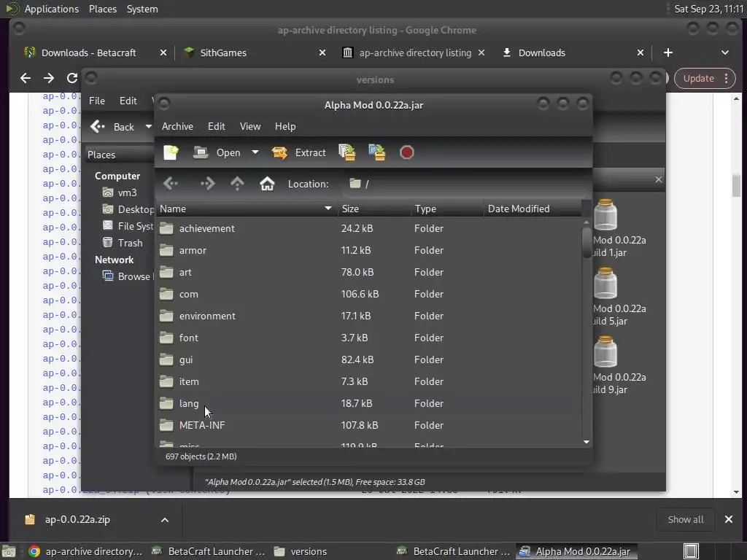747x560 pixels.
Task: Expand ap-0.0.22a.zip download options chevron
Action: [164, 519]
